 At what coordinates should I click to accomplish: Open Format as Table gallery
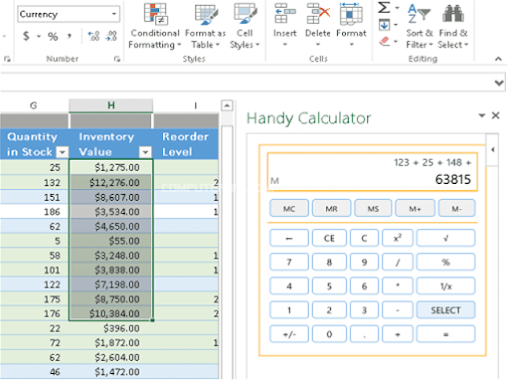[x=205, y=26]
